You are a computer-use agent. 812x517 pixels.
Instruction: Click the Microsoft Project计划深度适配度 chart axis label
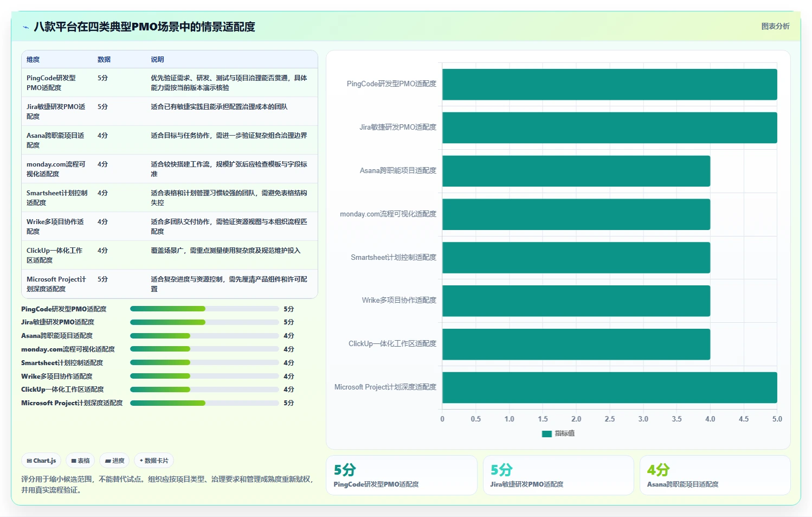point(385,387)
